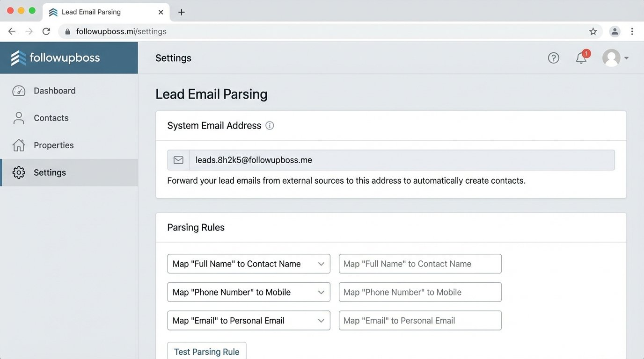Image resolution: width=644 pixels, height=359 pixels.
Task: Check notifications via the bell icon
Action: 580,58
